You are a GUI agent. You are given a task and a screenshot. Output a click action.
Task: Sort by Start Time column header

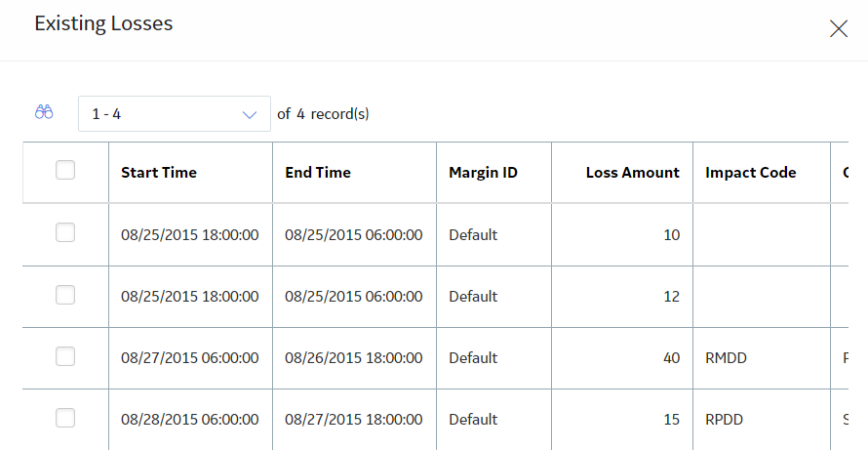click(159, 173)
